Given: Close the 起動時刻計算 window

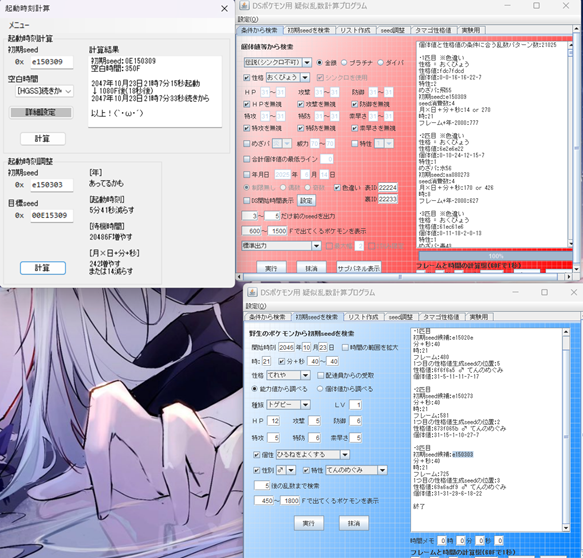Looking at the screenshot, I should click(x=224, y=8).
